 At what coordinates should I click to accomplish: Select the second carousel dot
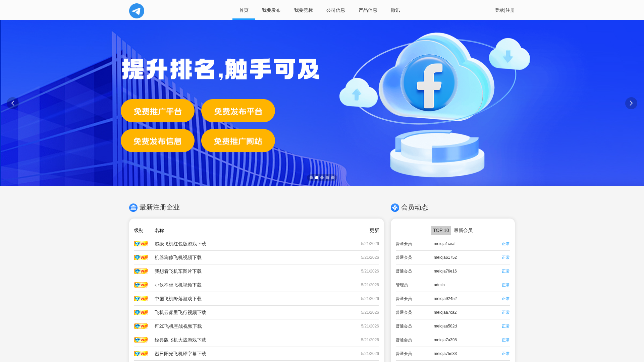(x=317, y=178)
